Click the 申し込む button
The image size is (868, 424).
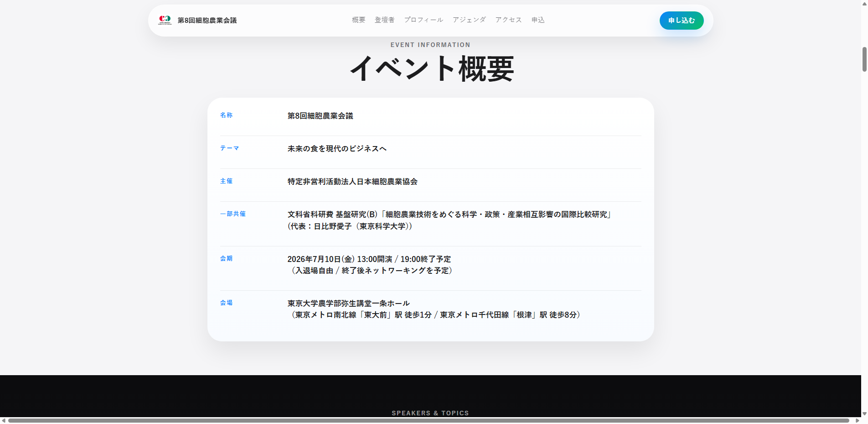click(x=682, y=21)
